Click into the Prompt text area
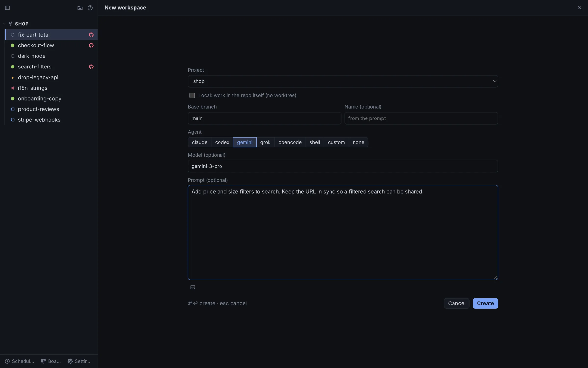This screenshot has height=368, width=588. (343, 233)
